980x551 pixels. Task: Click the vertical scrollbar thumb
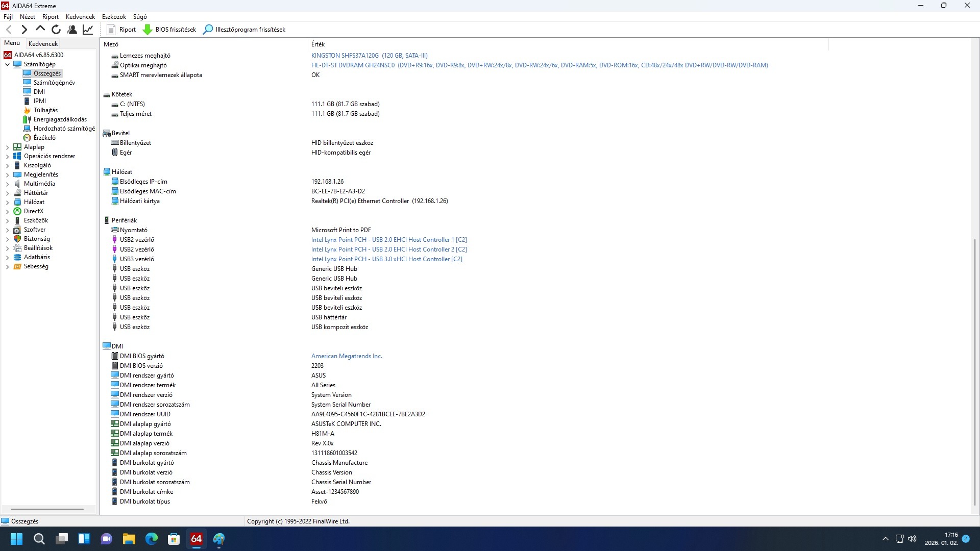click(975, 372)
